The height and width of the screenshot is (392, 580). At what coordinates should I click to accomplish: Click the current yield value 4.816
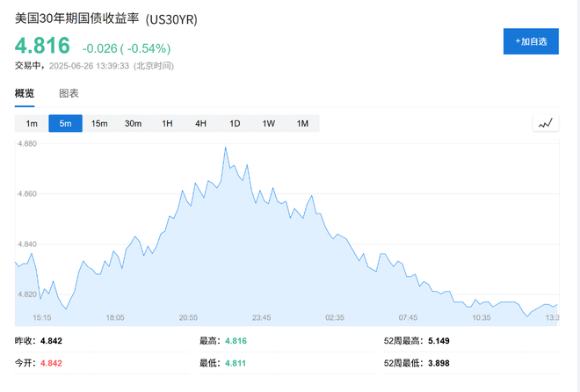click(x=41, y=47)
